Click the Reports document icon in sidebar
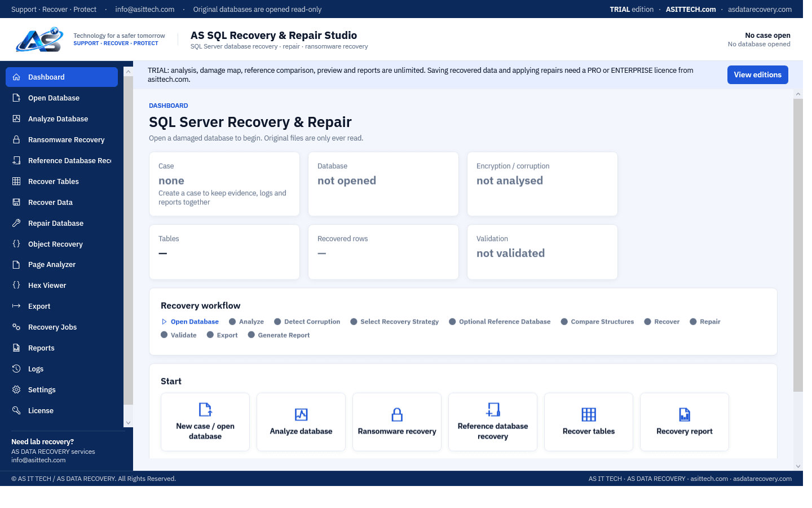 pos(16,348)
